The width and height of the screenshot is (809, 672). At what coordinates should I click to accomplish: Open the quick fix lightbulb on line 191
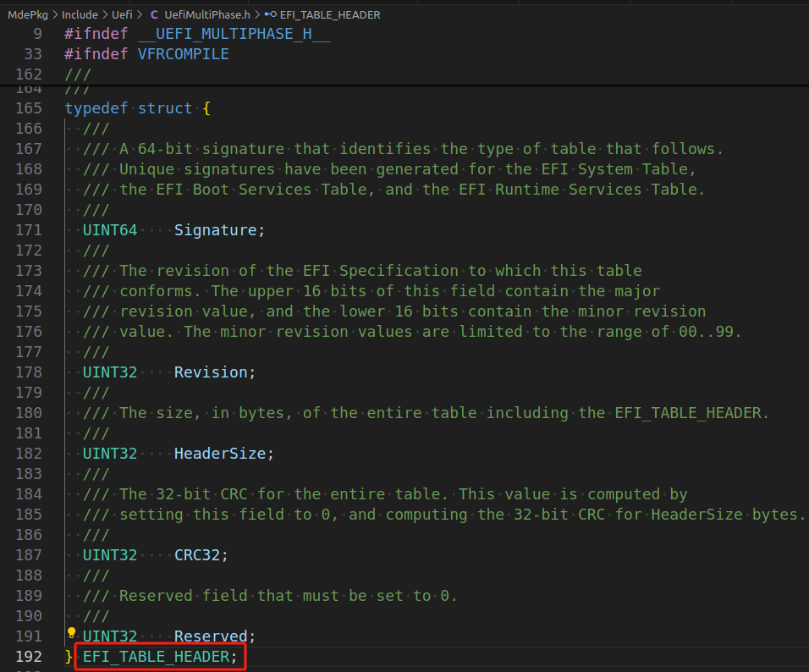(71, 631)
